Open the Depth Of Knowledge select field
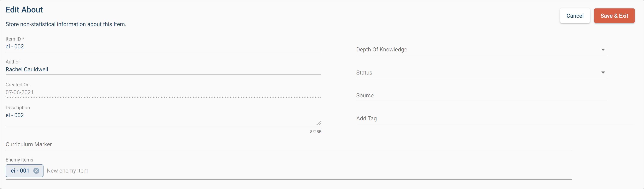 (475, 50)
